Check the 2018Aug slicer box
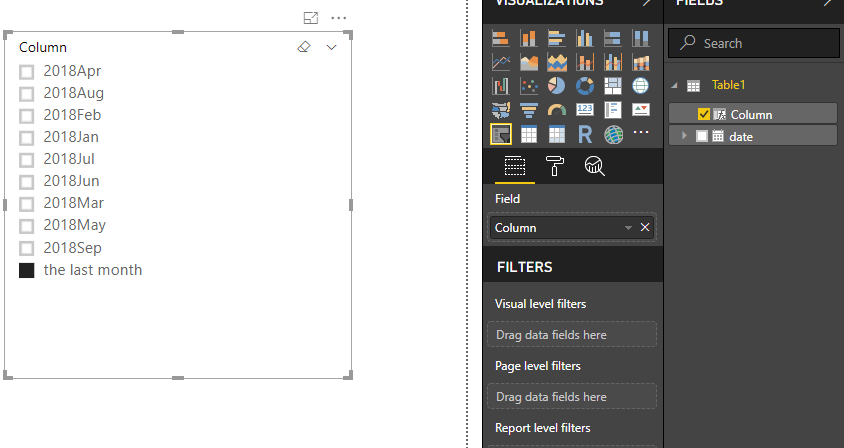 [x=26, y=94]
